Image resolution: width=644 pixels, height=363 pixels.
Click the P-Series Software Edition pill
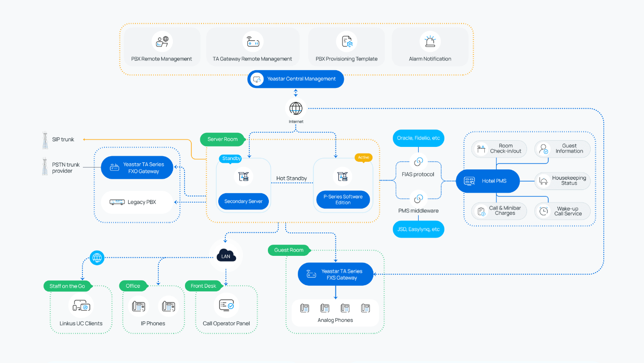pos(343,200)
